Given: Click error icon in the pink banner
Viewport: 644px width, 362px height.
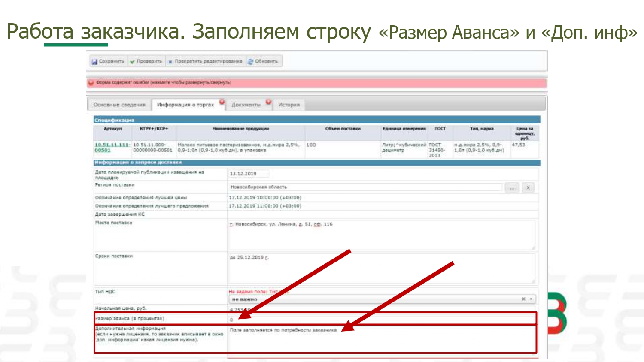Looking at the screenshot, I should (91, 83).
